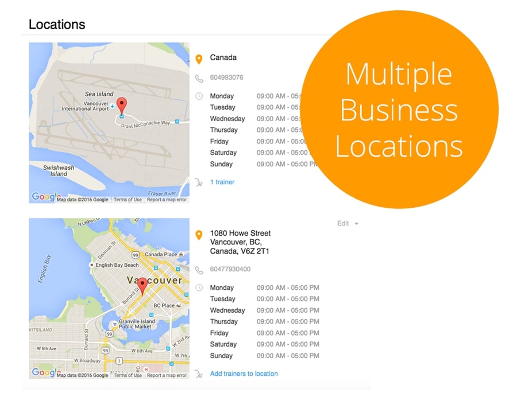Click the phone icon next to 604993076
Image resolution: width=517 pixels, height=420 pixels.
(x=199, y=78)
